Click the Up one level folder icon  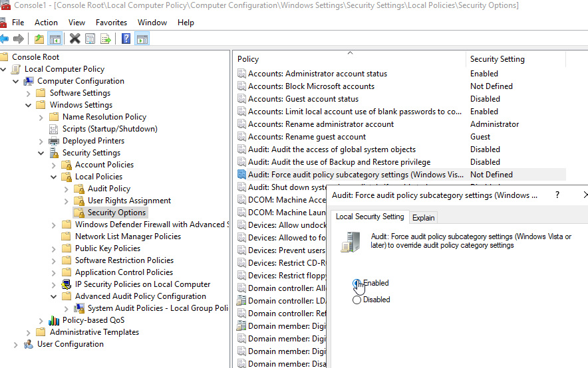(39, 39)
